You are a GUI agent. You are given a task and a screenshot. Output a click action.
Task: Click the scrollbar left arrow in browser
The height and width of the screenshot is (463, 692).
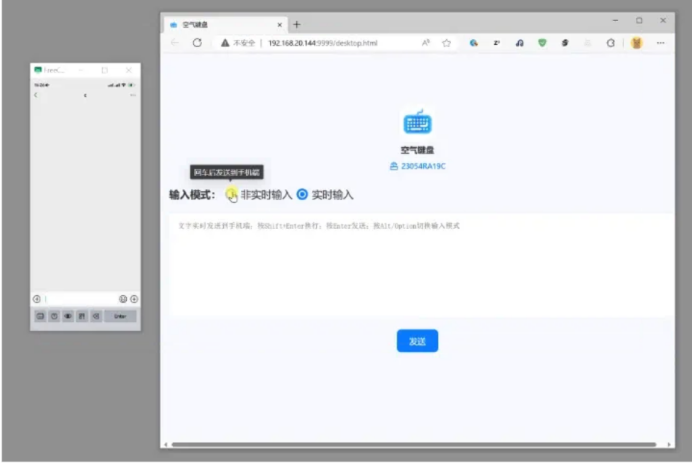165,444
